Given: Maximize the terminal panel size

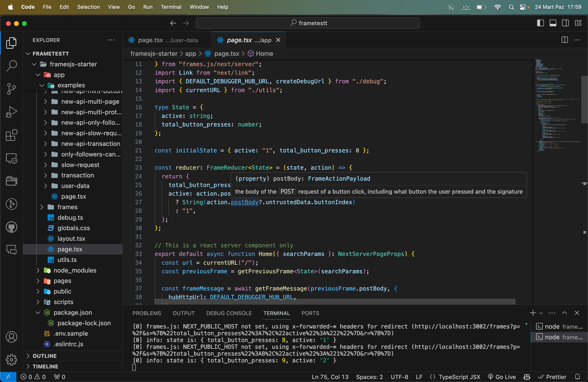Looking at the screenshot, I should pyautogui.click(x=565, y=313).
